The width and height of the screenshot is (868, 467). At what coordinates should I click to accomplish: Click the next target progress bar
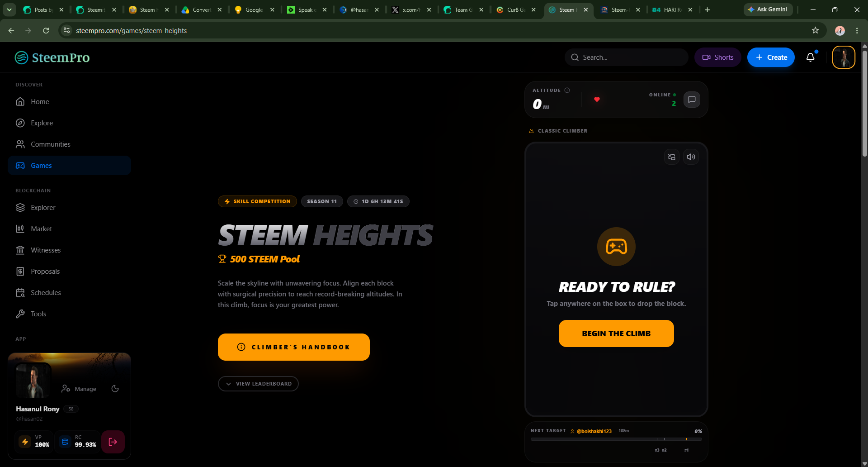(616, 439)
